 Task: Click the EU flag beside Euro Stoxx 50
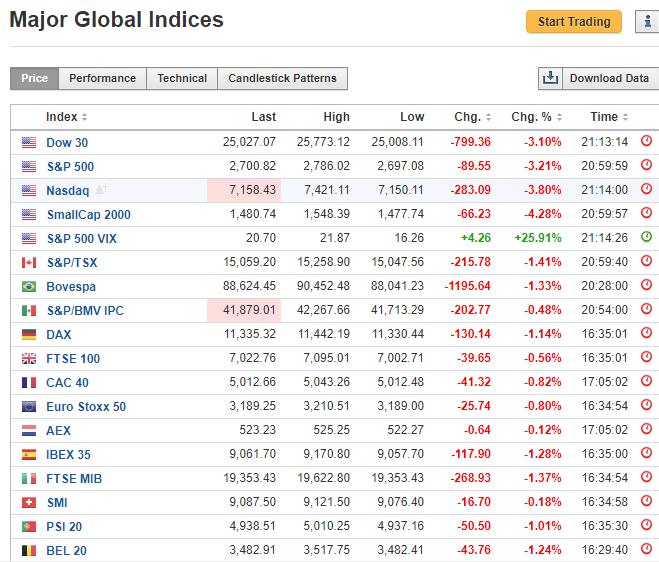pos(29,406)
